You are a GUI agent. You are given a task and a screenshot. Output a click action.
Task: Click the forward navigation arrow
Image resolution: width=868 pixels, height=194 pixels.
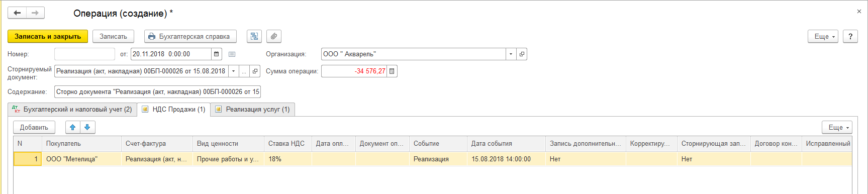tap(35, 13)
